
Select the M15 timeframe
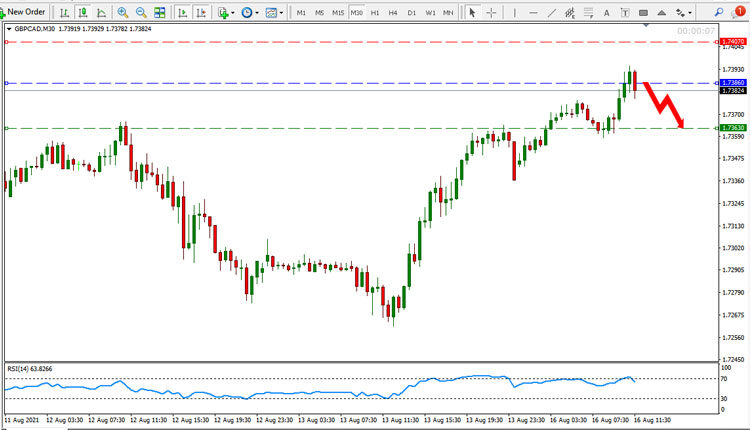coord(338,13)
